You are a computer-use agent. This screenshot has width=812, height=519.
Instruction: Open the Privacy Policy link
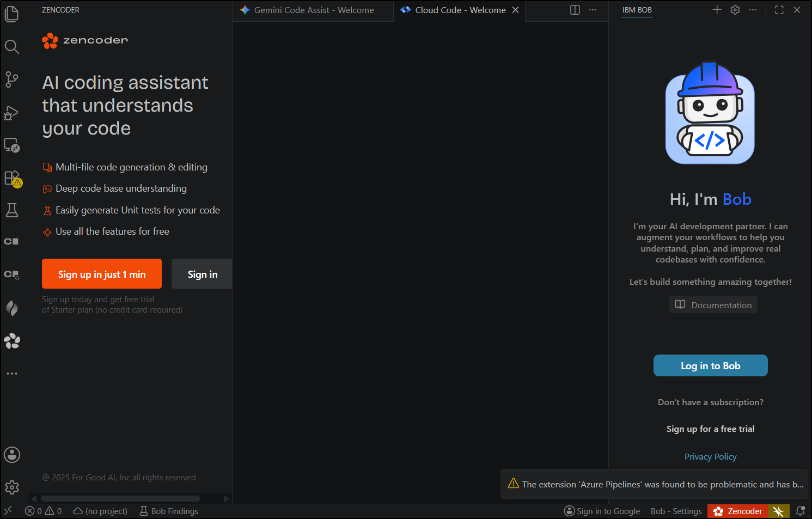tap(711, 456)
